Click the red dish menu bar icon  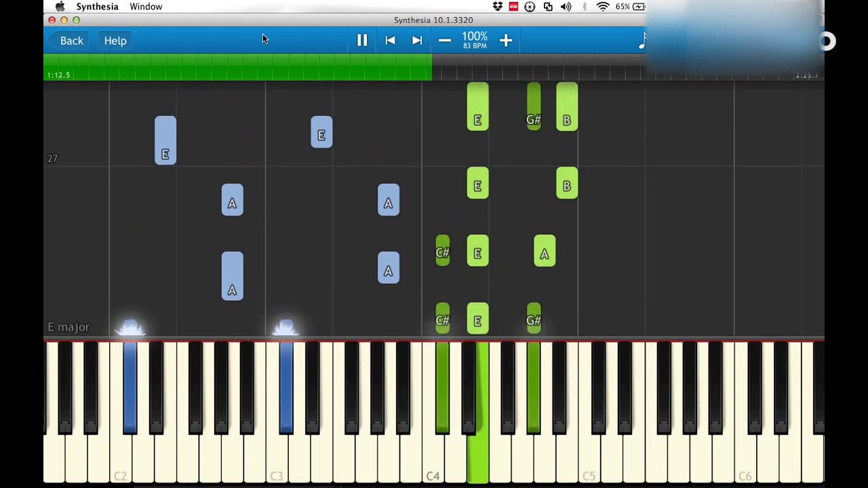tap(513, 7)
